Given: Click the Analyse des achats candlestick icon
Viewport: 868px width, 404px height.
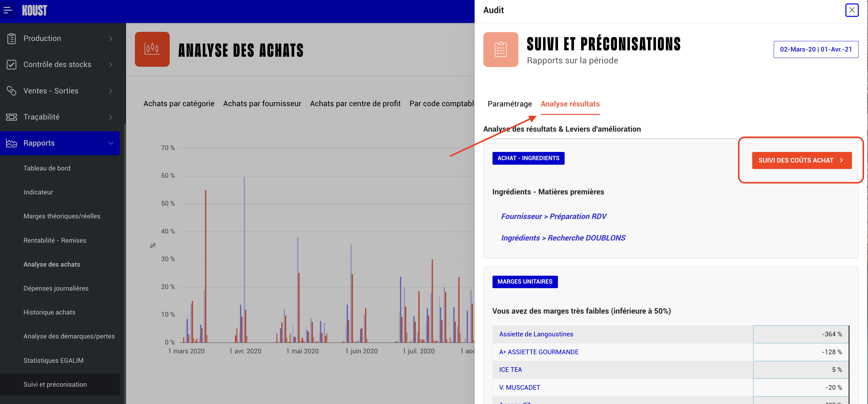Looking at the screenshot, I should [x=152, y=49].
